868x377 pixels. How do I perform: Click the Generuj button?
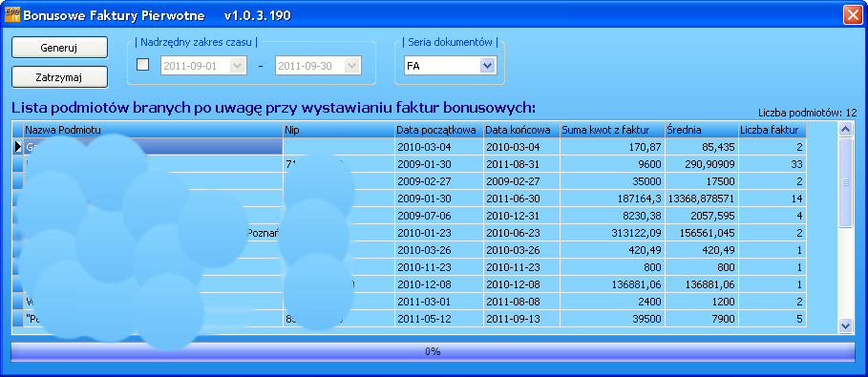59,48
